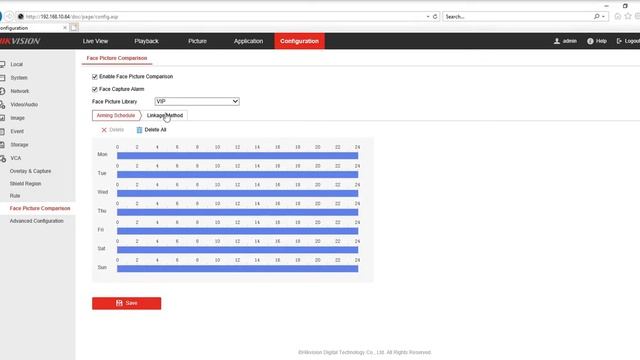Log out using the Logout icon
This screenshot has width=640, height=360.
click(619, 41)
